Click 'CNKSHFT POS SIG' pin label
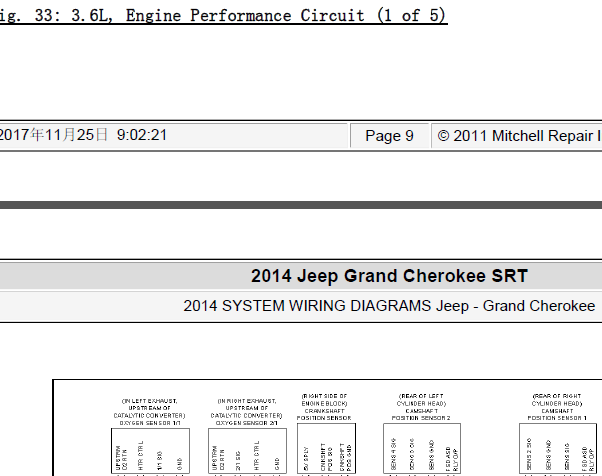 (x=326, y=458)
